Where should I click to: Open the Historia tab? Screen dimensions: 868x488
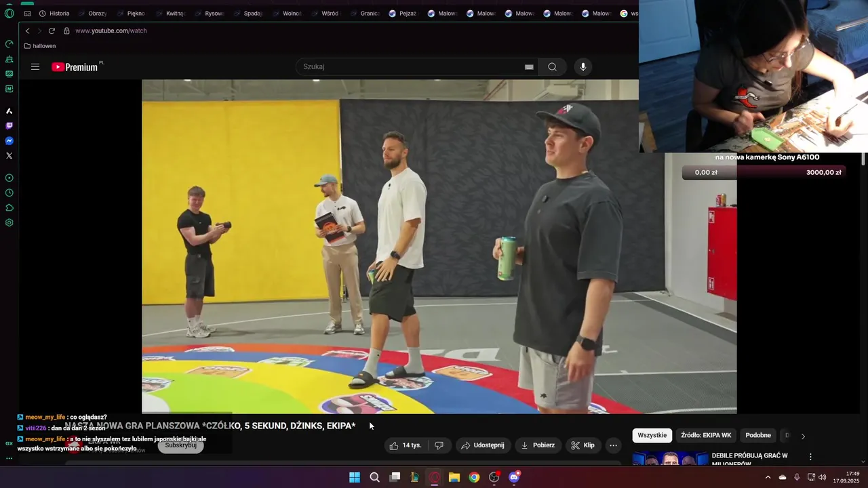point(54,14)
